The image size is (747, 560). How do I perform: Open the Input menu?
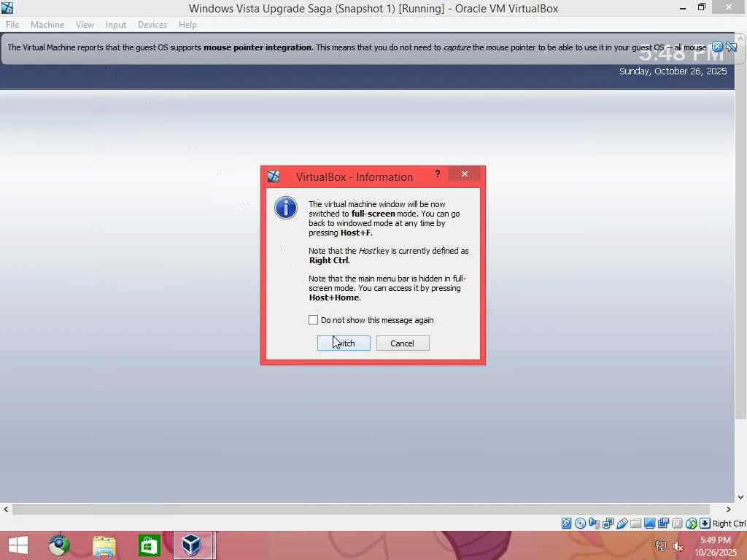tap(116, 25)
